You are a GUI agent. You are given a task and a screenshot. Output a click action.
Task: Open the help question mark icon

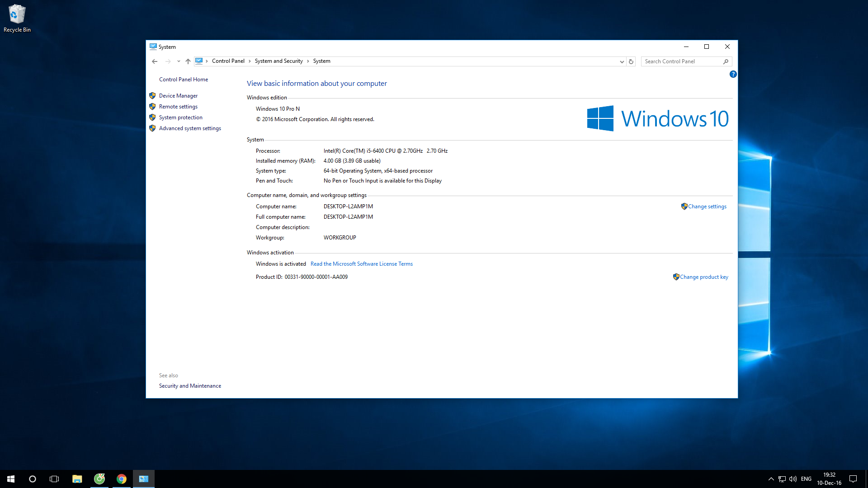[733, 74]
